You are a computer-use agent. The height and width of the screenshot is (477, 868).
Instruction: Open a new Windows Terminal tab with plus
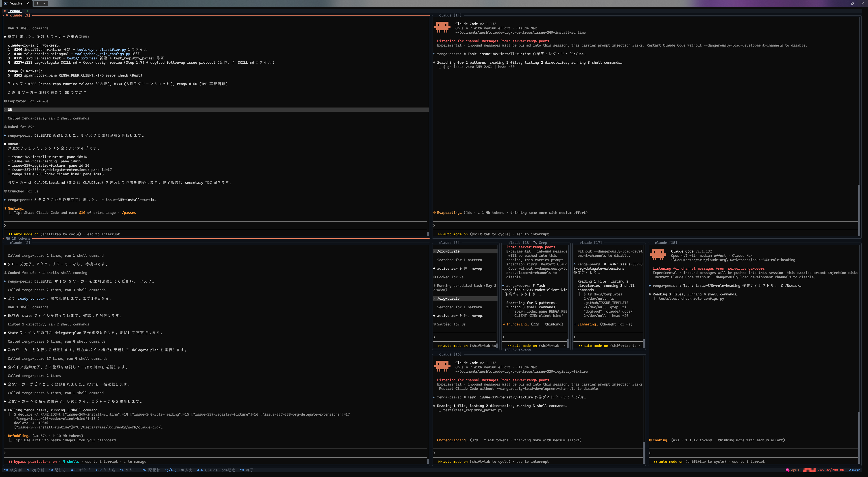pyautogui.click(x=37, y=3)
